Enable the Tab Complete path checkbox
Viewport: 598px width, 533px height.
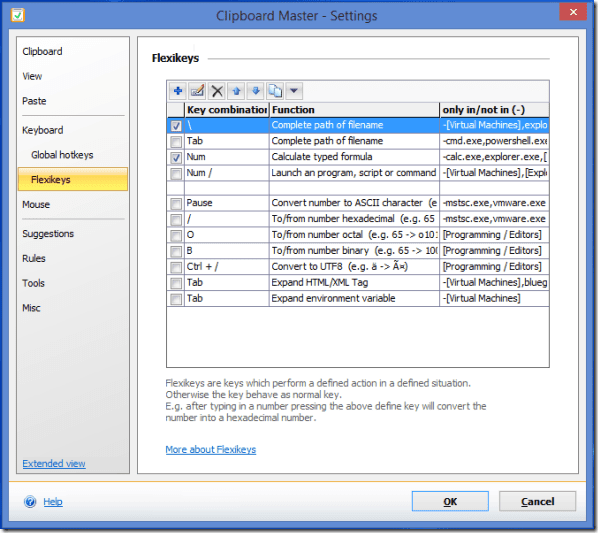(x=176, y=141)
